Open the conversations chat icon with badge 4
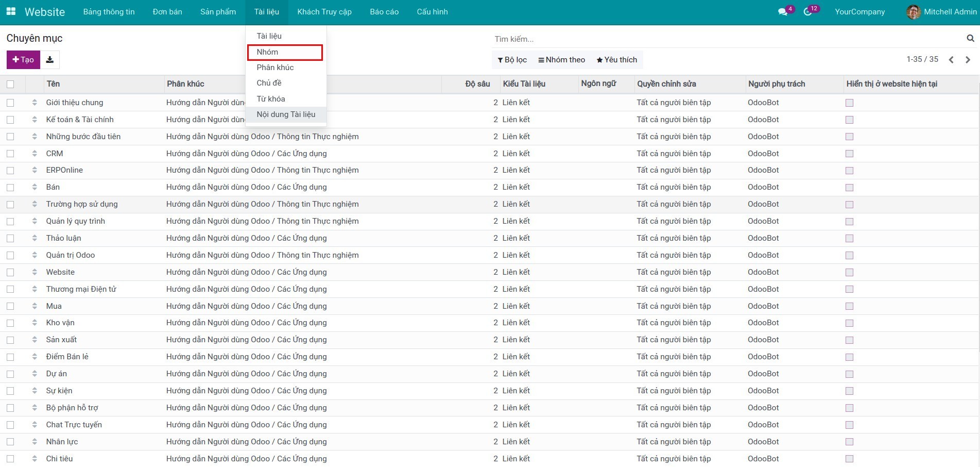The image size is (980, 467). (783, 12)
